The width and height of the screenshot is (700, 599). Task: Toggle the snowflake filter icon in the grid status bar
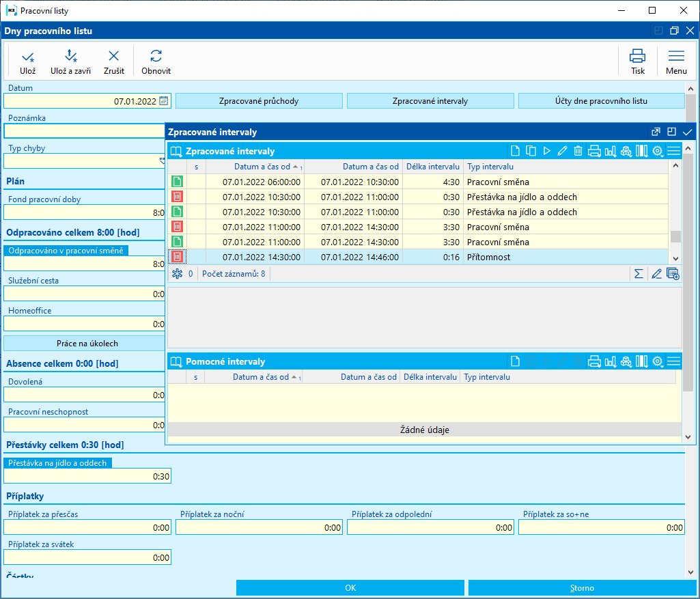(177, 274)
